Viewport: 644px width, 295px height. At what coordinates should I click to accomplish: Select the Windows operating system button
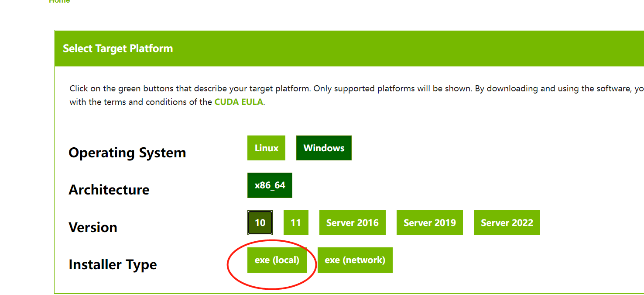pos(324,148)
